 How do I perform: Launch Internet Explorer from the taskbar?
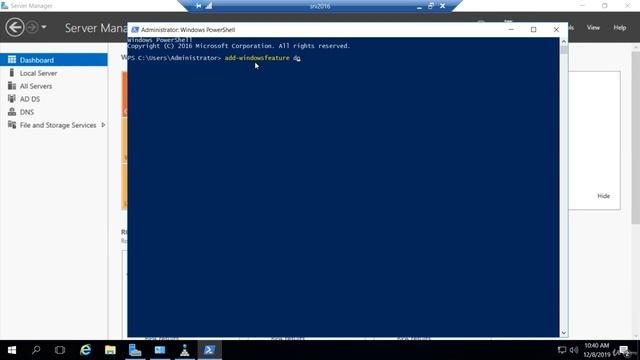click(85, 350)
